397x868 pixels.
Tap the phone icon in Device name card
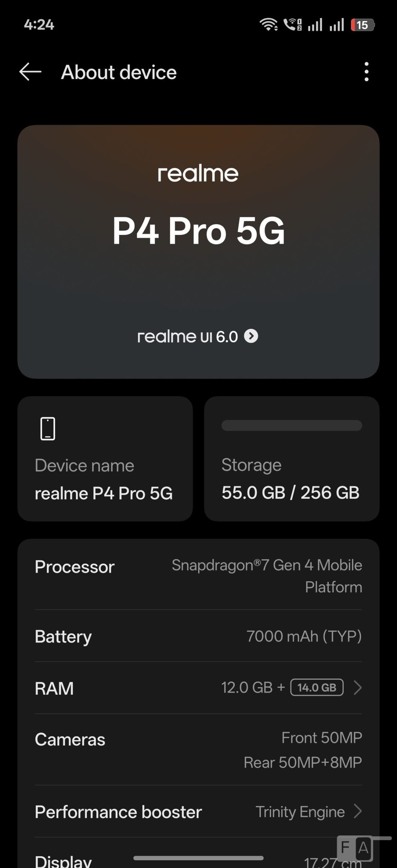[48, 429]
